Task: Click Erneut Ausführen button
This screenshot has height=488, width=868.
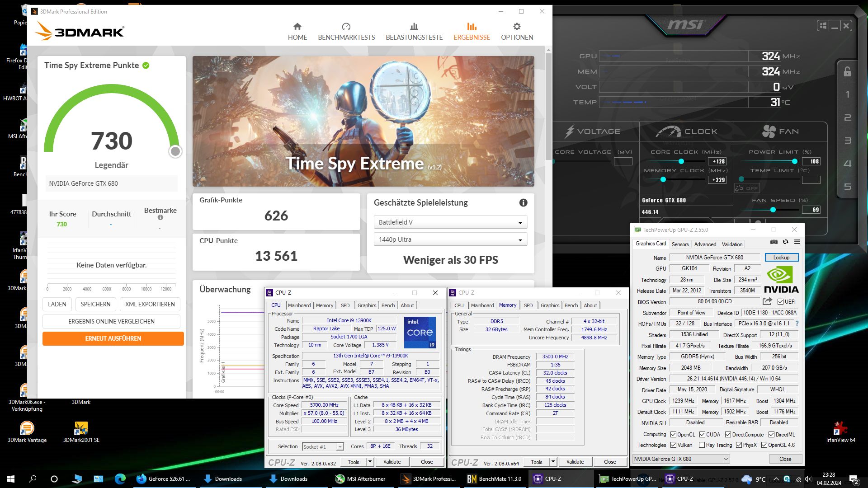Action: pyautogui.click(x=113, y=338)
